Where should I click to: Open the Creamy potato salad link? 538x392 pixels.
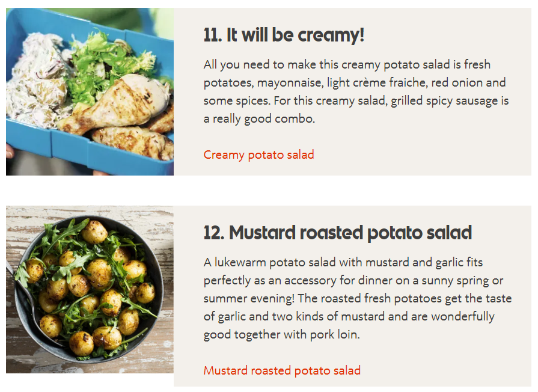click(x=258, y=155)
